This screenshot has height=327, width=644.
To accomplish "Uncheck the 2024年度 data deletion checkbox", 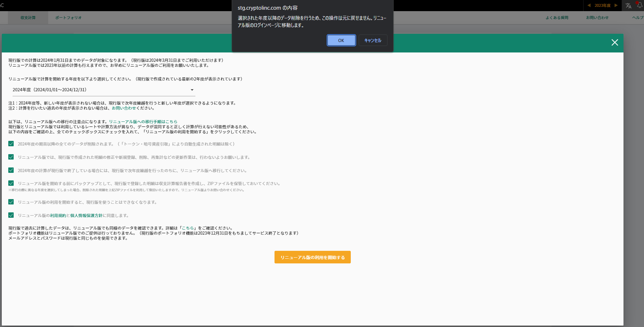I will [11, 144].
